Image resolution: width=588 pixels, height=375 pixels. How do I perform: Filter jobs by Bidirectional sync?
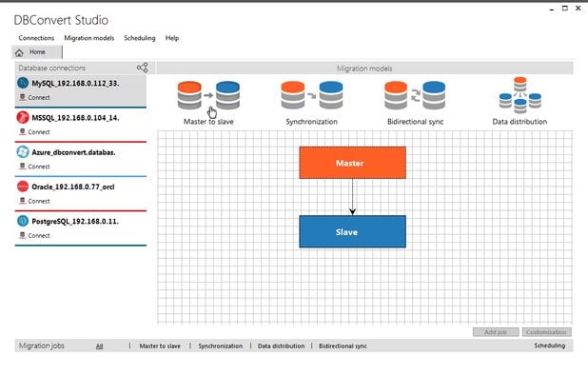coord(343,346)
